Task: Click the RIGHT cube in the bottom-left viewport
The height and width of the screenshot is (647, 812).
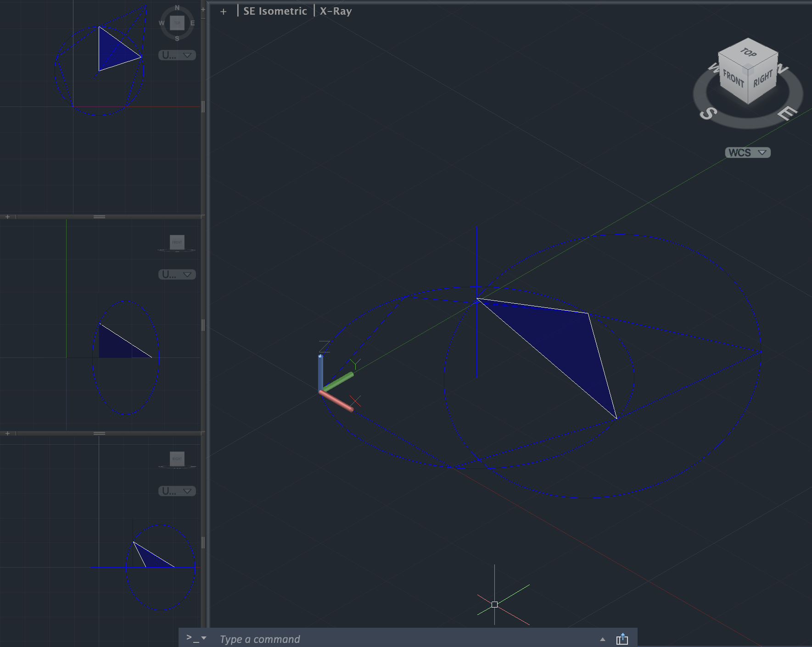Action: click(x=177, y=459)
